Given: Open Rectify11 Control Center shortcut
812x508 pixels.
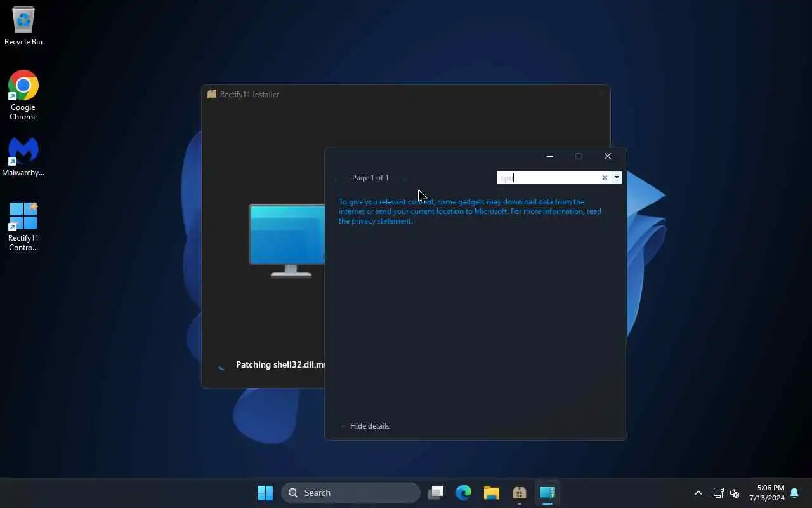Looking at the screenshot, I should 23,227.
